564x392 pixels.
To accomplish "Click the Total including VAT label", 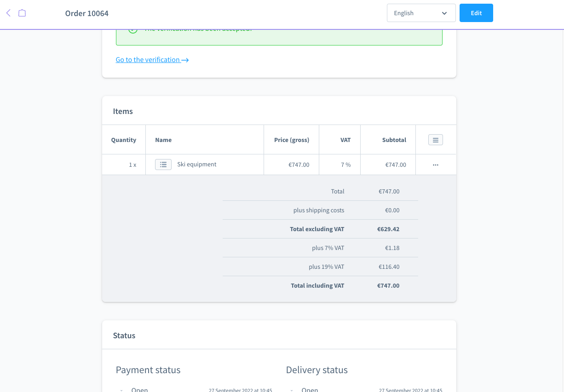I will click(x=317, y=286).
